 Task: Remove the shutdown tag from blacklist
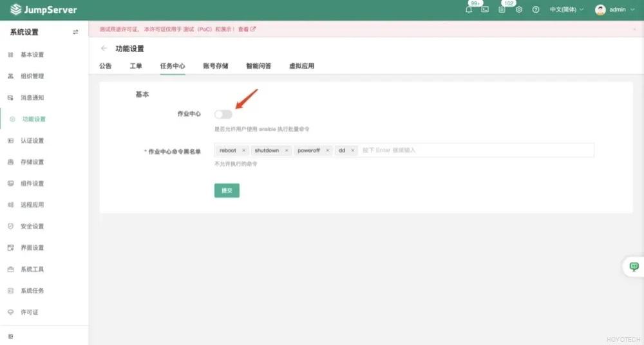click(x=287, y=151)
